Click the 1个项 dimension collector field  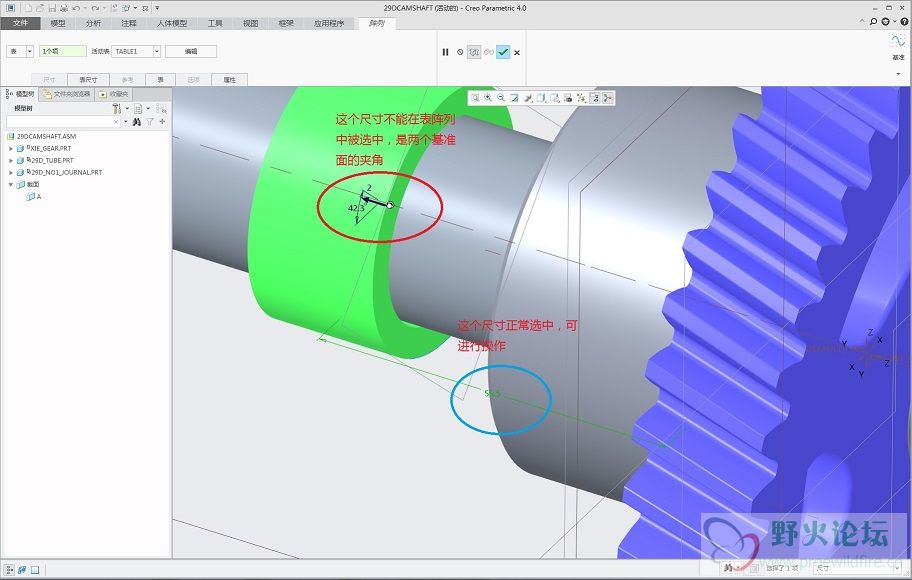[63, 51]
